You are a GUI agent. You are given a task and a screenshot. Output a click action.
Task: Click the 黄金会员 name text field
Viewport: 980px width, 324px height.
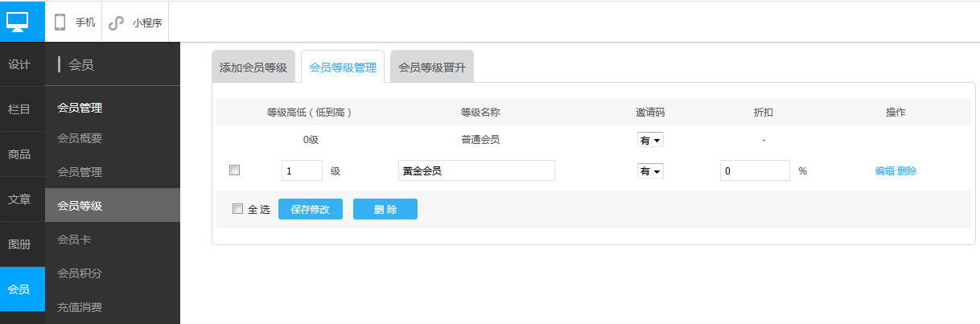(x=476, y=171)
